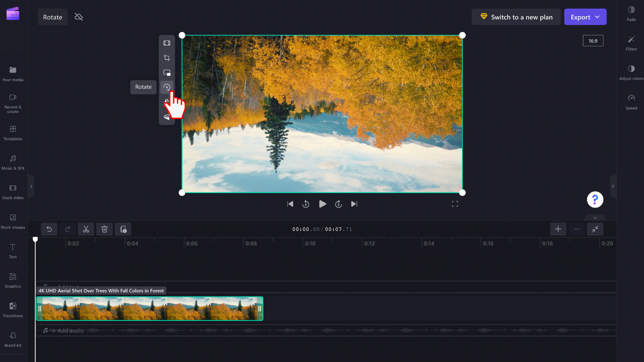Split the clip using the scissors icon

[86, 229]
